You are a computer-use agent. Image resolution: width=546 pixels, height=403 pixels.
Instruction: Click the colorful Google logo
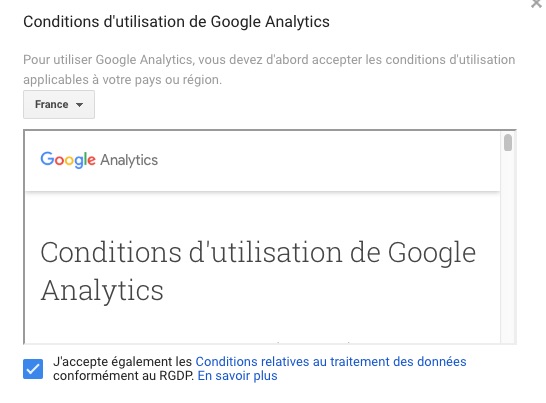point(68,160)
